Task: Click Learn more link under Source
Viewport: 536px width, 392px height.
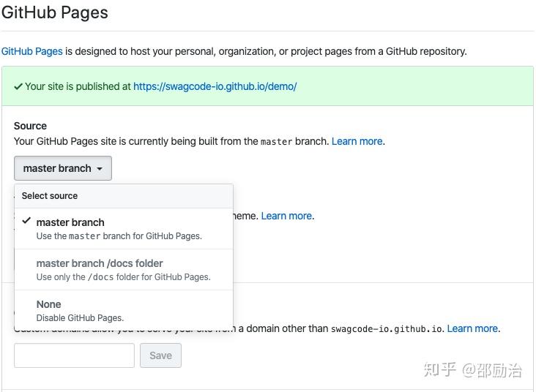Action: coord(357,141)
